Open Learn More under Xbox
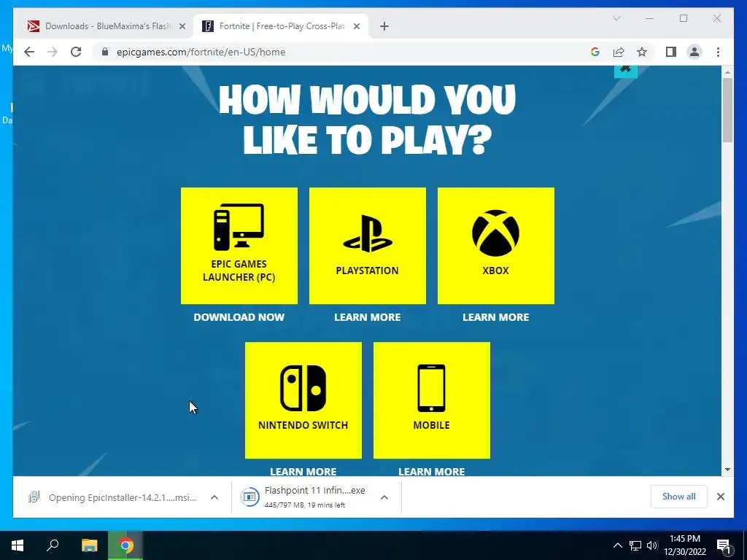Screen dimensions: 747x560 point(496,317)
